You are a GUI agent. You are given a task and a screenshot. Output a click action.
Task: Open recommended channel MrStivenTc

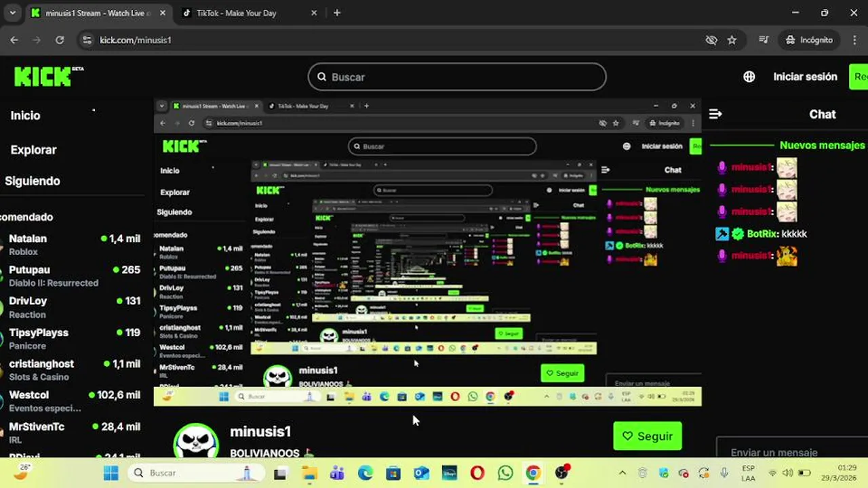72,432
